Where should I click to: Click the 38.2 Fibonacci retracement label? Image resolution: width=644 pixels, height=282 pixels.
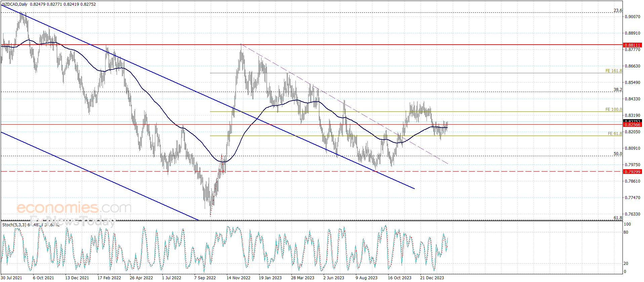click(x=618, y=90)
